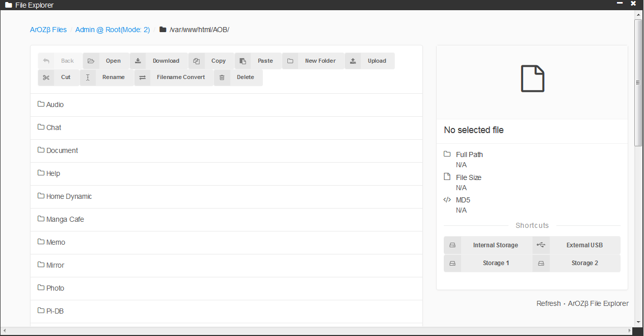The width and height of the screenshot is (644, 336).
Task: Click the Rename text cursor icon
Action: 88,77
